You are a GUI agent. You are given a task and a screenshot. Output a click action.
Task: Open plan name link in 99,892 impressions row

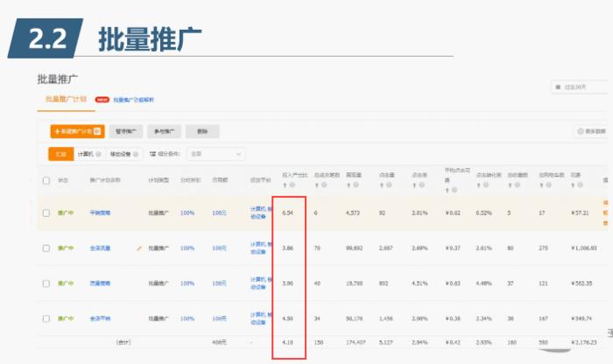pyautogui.click(x=100, y=248)
